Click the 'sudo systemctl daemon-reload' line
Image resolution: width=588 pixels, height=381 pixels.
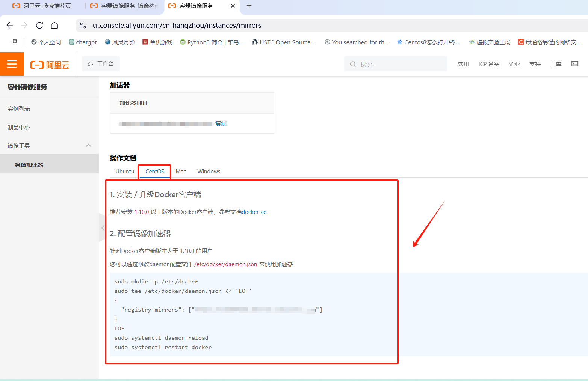pyautogui.click(x=161, y=338)
